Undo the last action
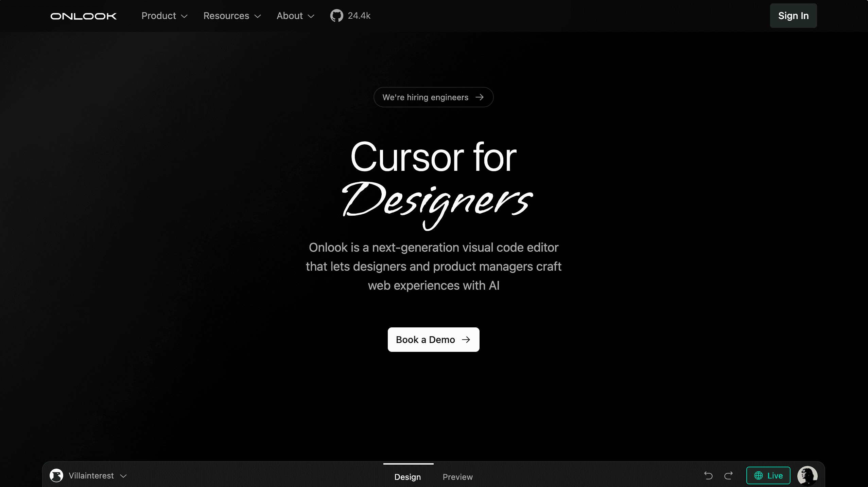Viewport: 868px width, 487px height. pos(708,475)
